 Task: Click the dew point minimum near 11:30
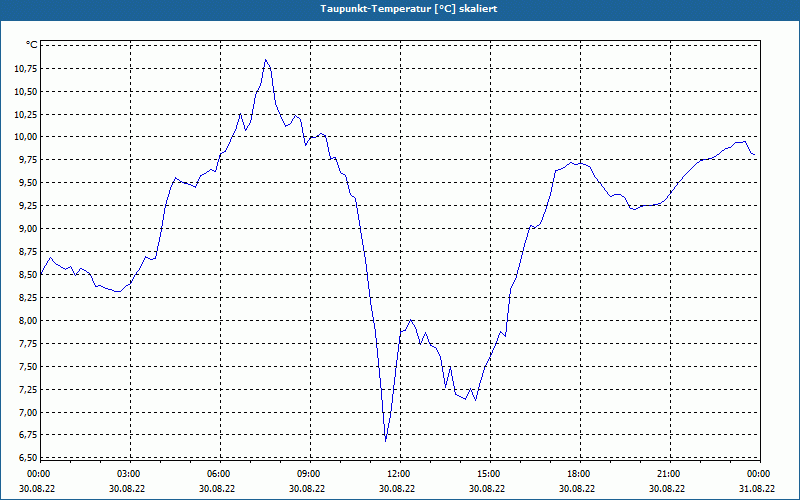tap(386, 441)
